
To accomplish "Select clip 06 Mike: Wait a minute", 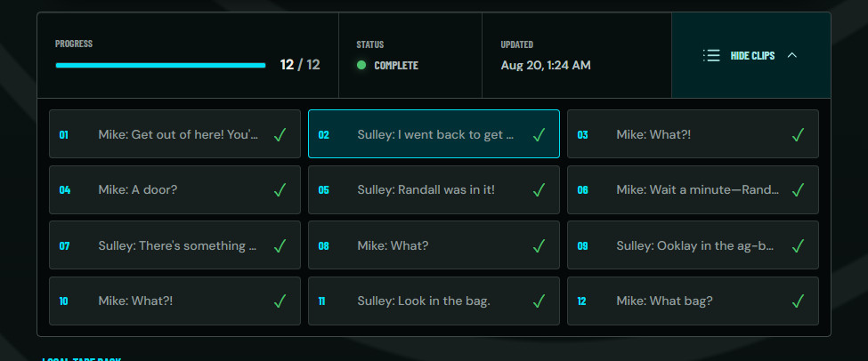I will coord(694,189).
